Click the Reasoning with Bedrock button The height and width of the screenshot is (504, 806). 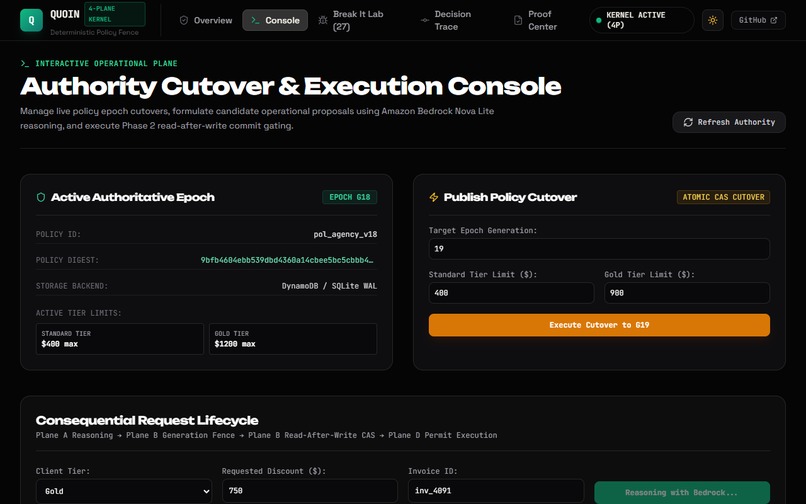(x=682, y=492)
